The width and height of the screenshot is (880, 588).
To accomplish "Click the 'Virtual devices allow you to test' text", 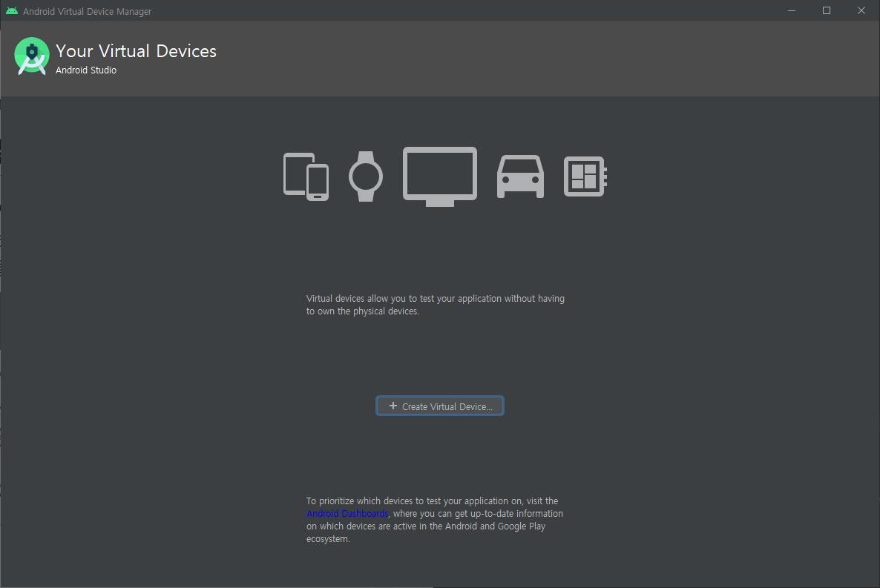I will click(x=436, y=305).
